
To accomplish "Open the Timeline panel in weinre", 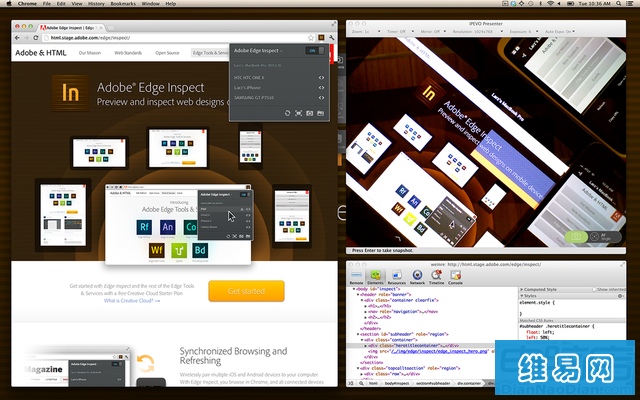I will point(436,277).
